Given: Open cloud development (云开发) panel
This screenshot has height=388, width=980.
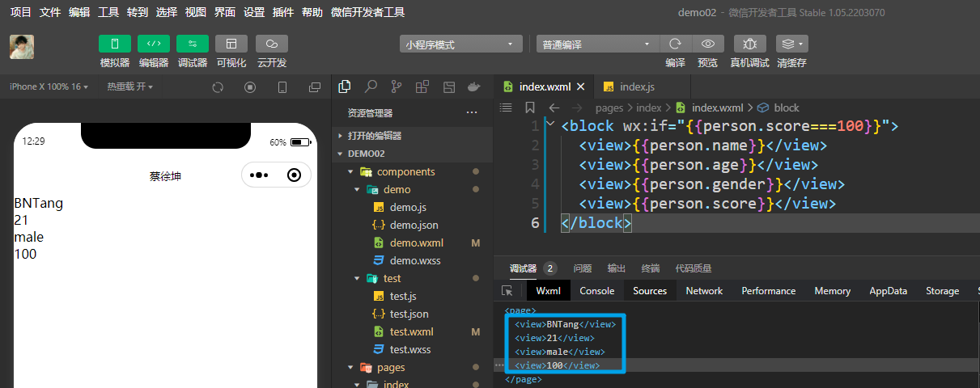Looking at the screenshot, I should click(271, 44).
